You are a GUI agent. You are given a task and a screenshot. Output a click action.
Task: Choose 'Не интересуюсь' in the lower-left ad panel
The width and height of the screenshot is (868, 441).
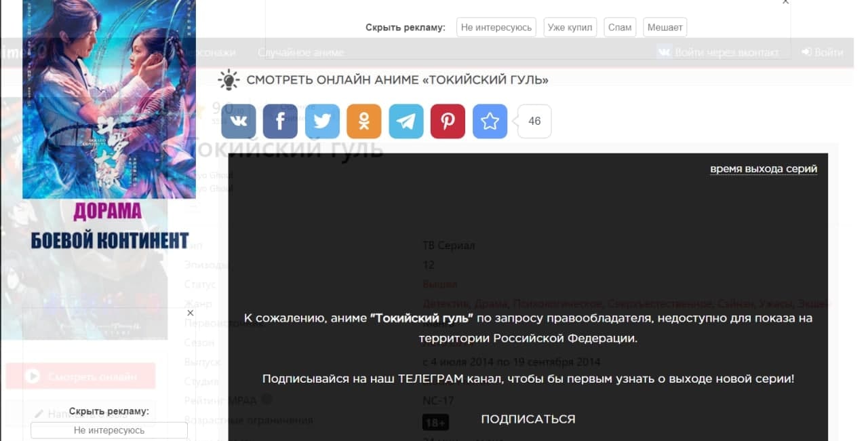coord(109,430)
